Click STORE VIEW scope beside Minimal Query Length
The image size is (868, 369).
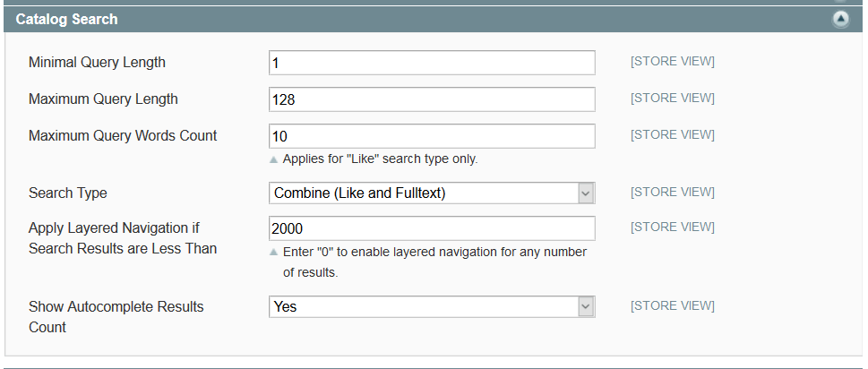672,62
